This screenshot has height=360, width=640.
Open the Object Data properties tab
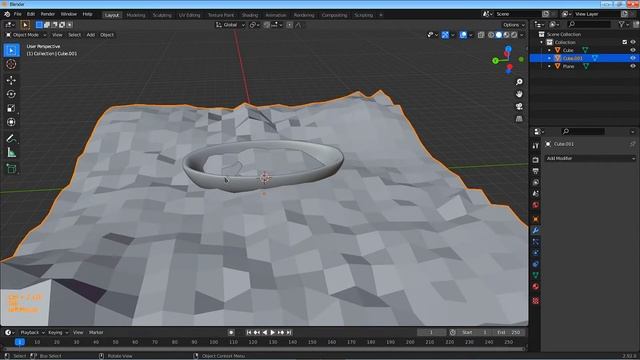pyautogui.click(x=536, y=276)
